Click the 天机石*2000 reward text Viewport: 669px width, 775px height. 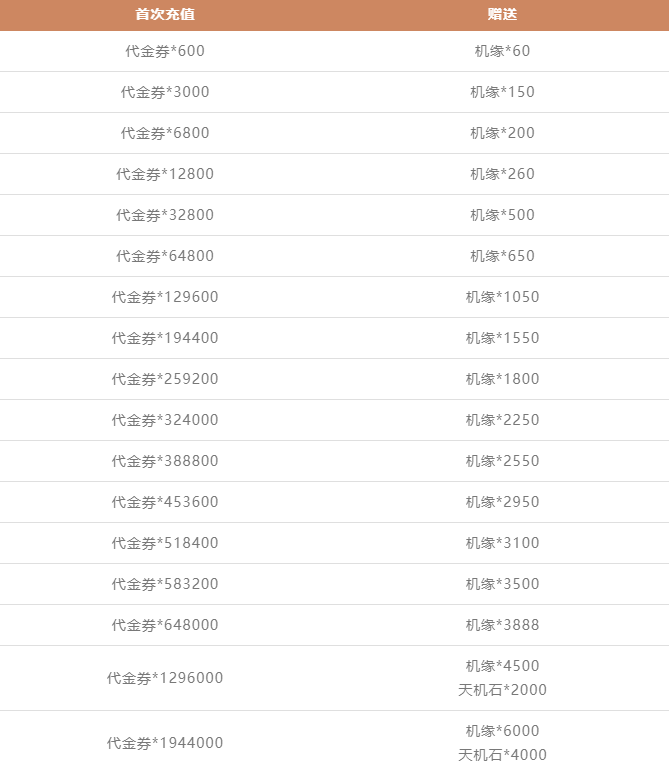[502, 690]
